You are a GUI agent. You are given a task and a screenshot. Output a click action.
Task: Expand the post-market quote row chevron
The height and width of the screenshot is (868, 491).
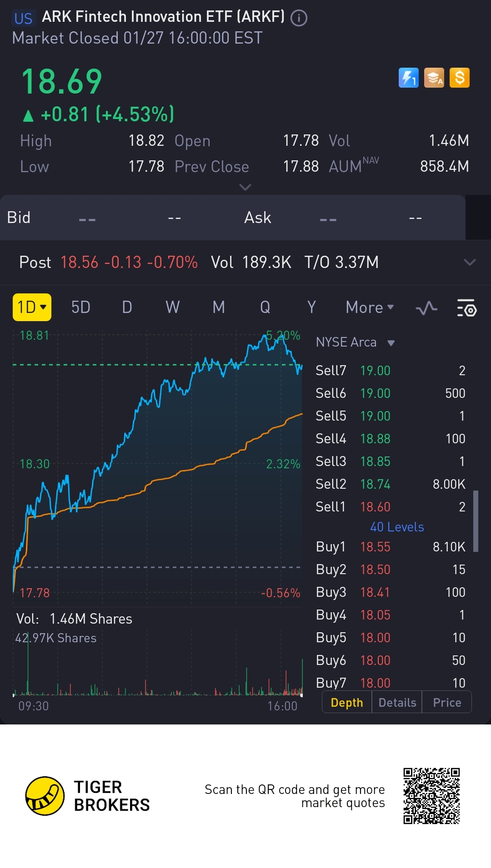tap(470, 262)
